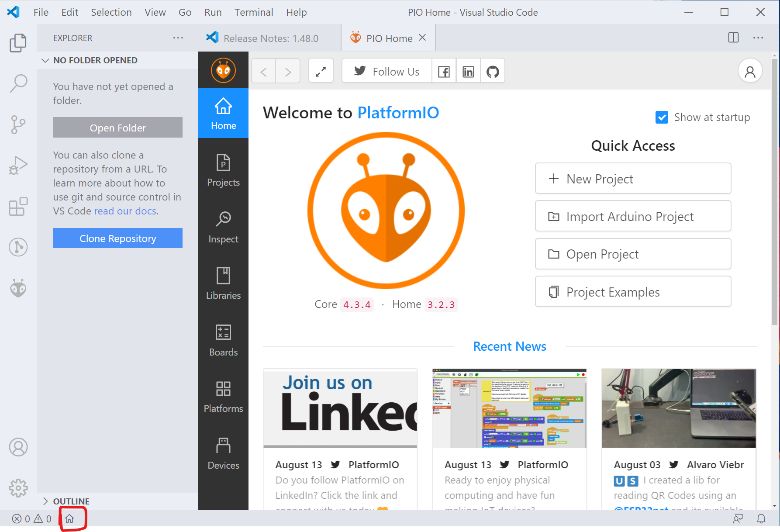Open the Search view in activity bar

pos(18,83)
